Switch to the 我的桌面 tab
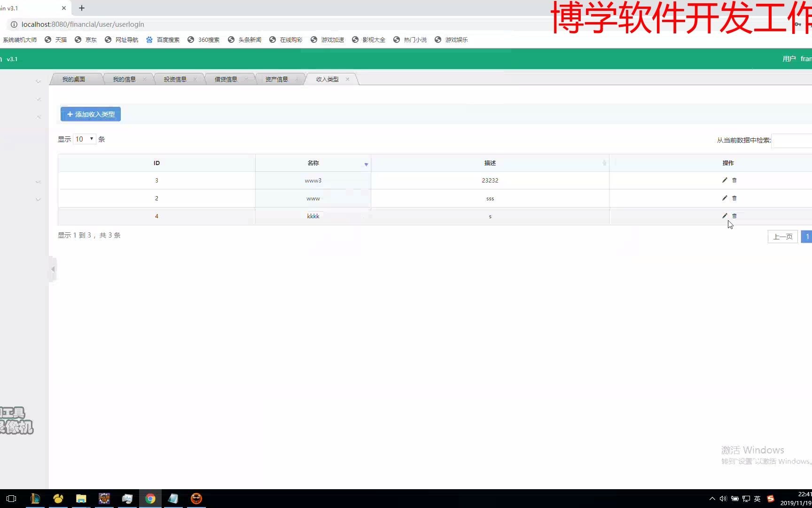Image resolution: width=812 pixels, height=508 pixels. (x=74, y=79)
